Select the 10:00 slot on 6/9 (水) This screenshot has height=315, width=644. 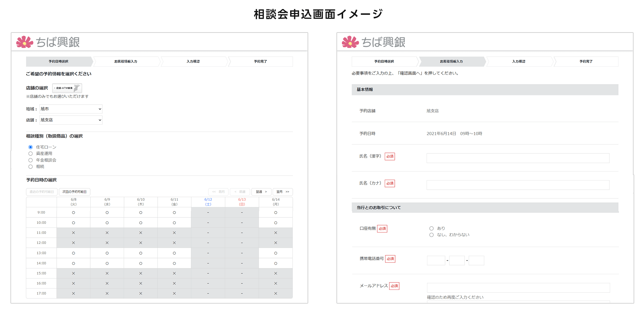click(x=107, y=223)
